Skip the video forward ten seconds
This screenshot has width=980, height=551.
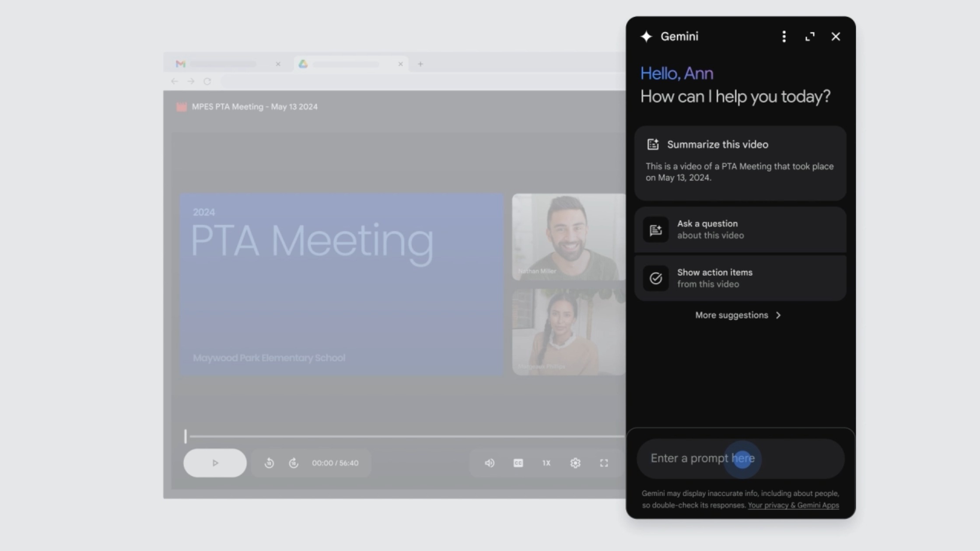(x=294, y=463)
